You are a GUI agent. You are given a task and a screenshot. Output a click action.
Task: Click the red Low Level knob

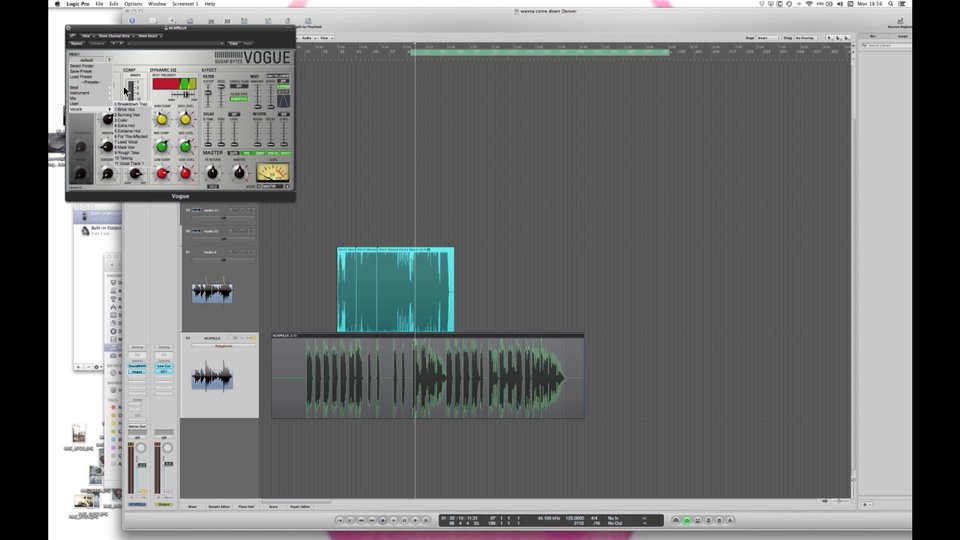click(186, 173)
